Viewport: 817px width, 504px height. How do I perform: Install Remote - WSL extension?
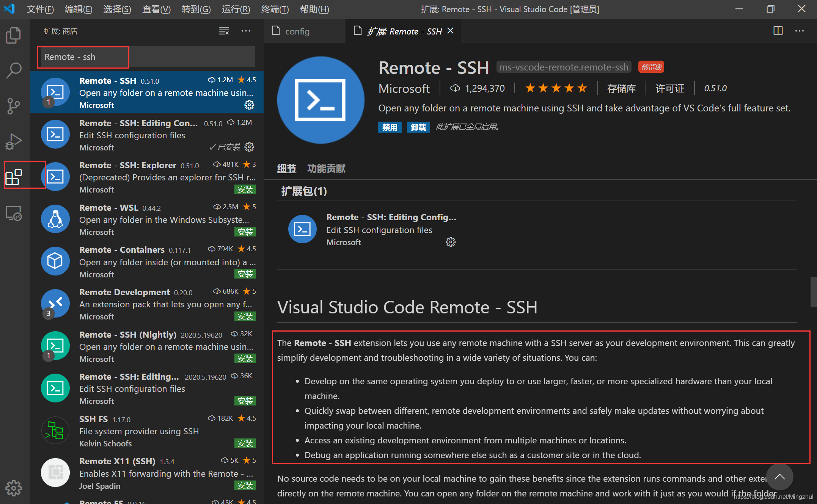point(245,232)
